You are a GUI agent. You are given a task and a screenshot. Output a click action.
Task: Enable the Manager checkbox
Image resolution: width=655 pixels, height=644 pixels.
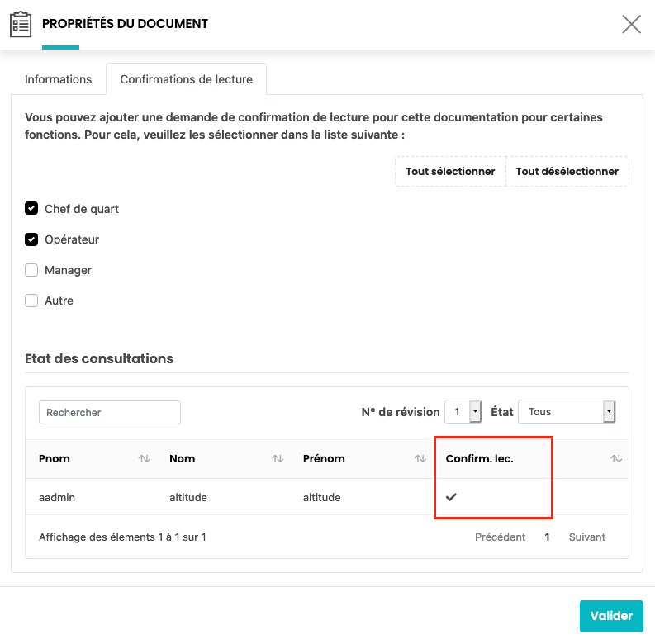(32, 270)
